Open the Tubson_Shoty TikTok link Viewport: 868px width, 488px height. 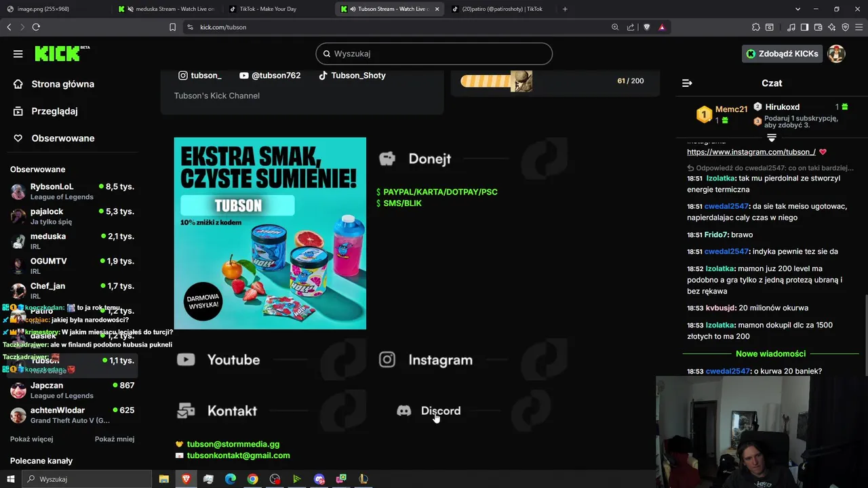(352, 75)
